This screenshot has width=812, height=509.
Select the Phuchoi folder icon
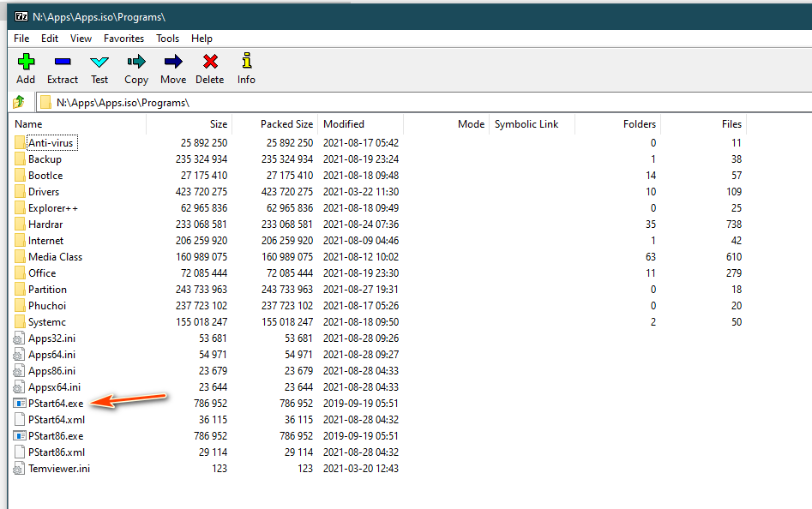[x=20, y=306]
